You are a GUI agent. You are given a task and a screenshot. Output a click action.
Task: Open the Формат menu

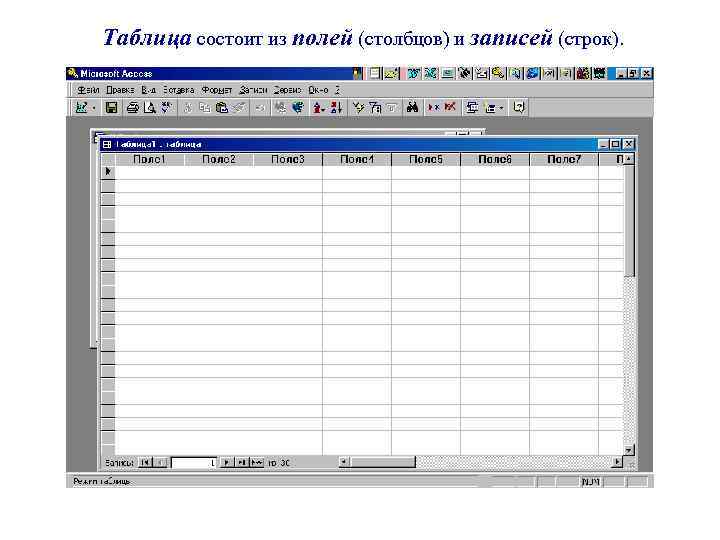click(x=217, y=90)
